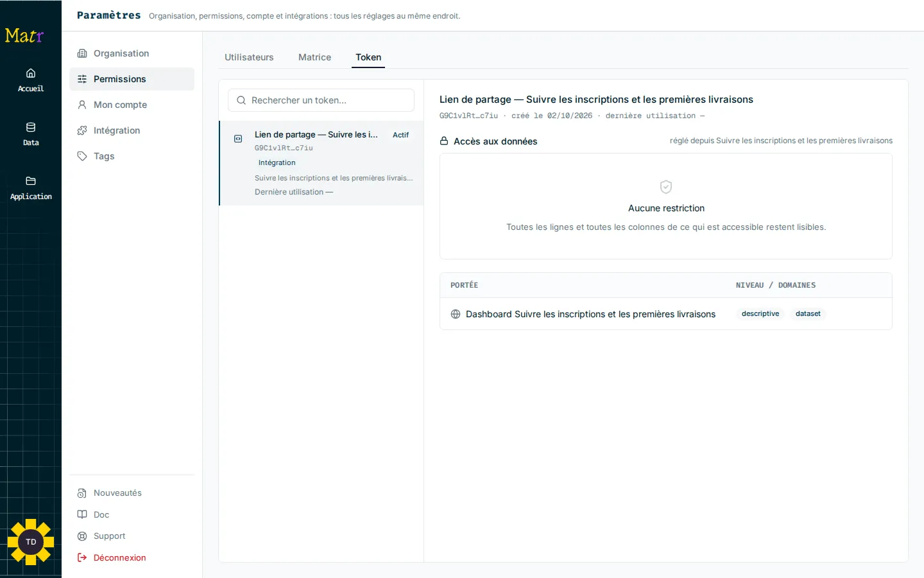Open the Data database icon

click(31, 127)
